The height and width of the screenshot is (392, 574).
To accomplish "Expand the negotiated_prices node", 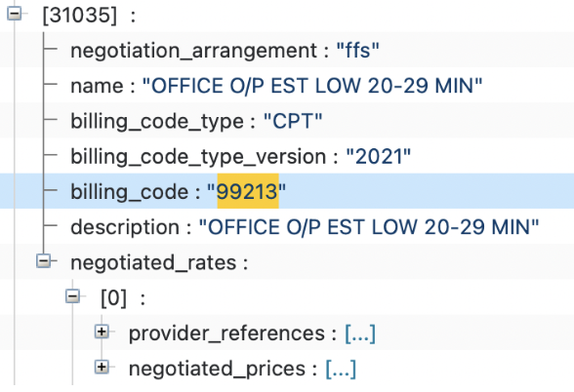I will 102,367.
